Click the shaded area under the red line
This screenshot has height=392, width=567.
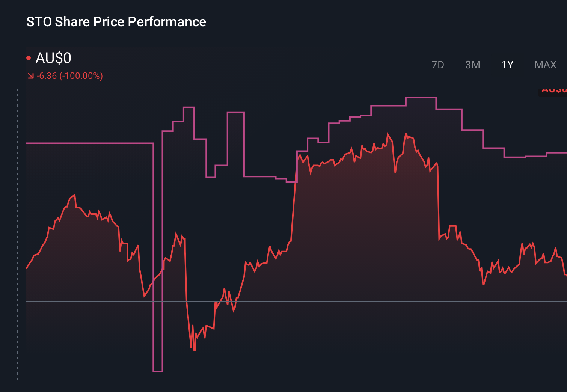click(x=357, y=225)
